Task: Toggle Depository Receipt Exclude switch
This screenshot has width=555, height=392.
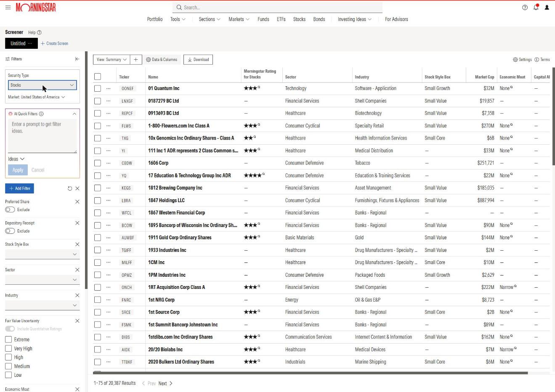Action: tap(10, 231)
